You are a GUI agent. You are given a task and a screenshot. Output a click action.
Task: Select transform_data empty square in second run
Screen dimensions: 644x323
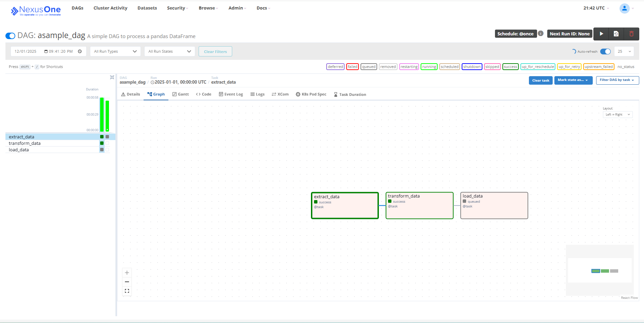point(107,143)
